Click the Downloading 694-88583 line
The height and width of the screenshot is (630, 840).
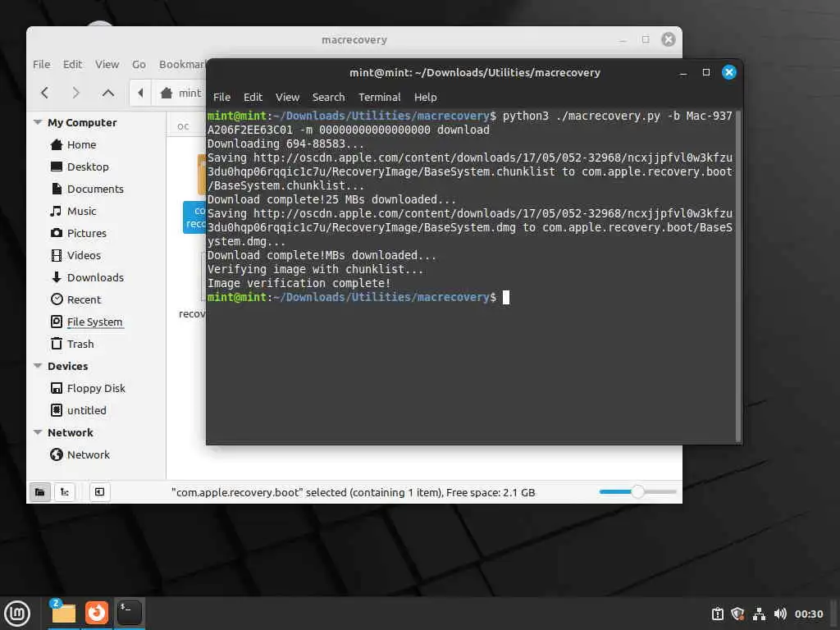tap(285, 144)
